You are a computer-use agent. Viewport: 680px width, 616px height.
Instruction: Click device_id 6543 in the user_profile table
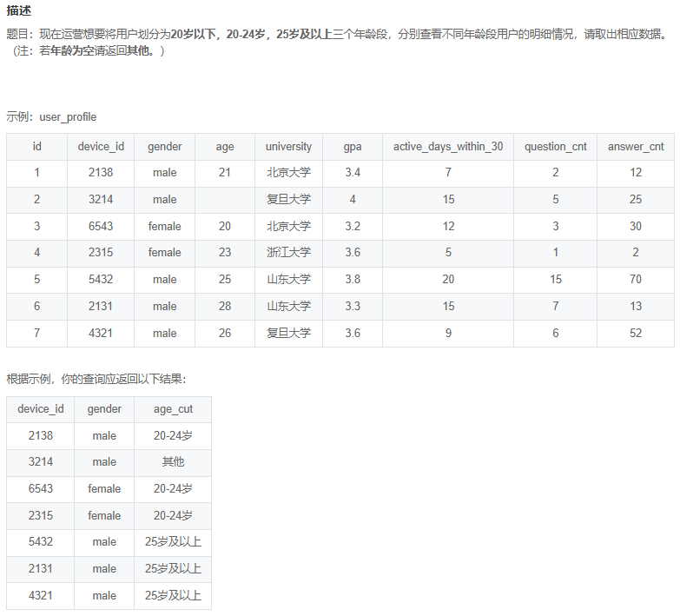101,227
